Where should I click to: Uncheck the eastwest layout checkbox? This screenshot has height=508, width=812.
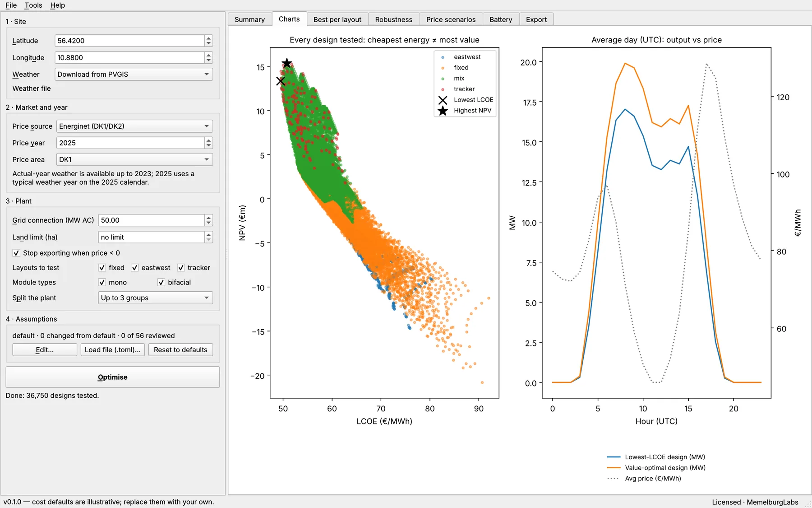[134, 268]
